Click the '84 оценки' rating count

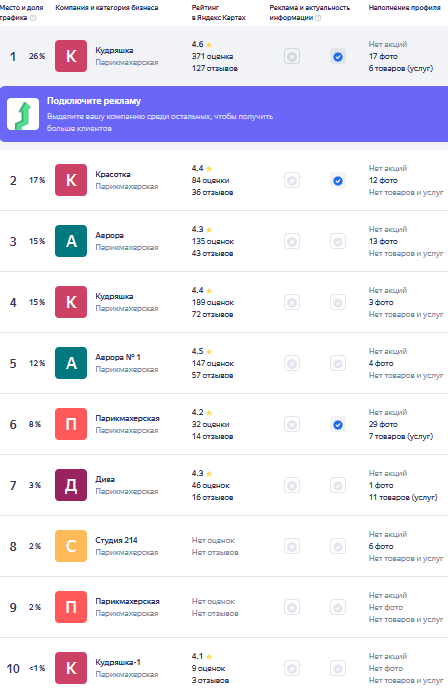point(210,180)
